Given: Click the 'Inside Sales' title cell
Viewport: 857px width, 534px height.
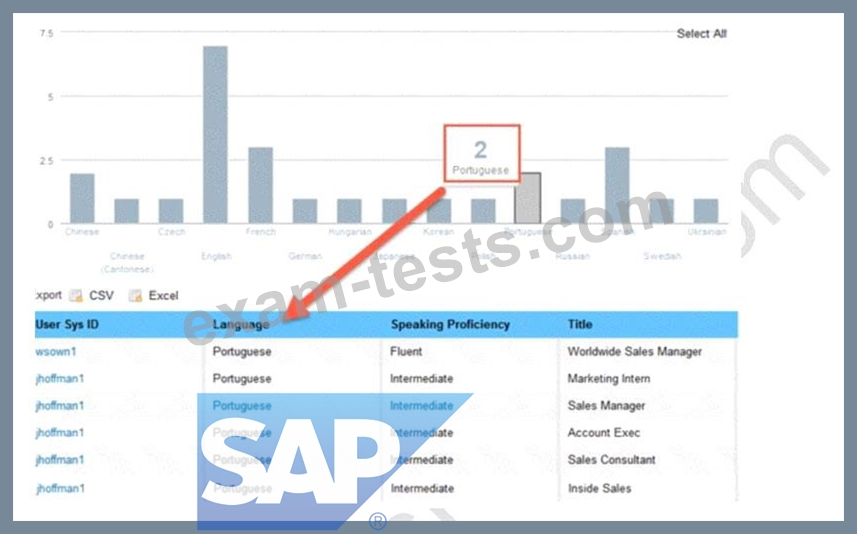Looking at the screenshot, I should [x=600, y=489].
